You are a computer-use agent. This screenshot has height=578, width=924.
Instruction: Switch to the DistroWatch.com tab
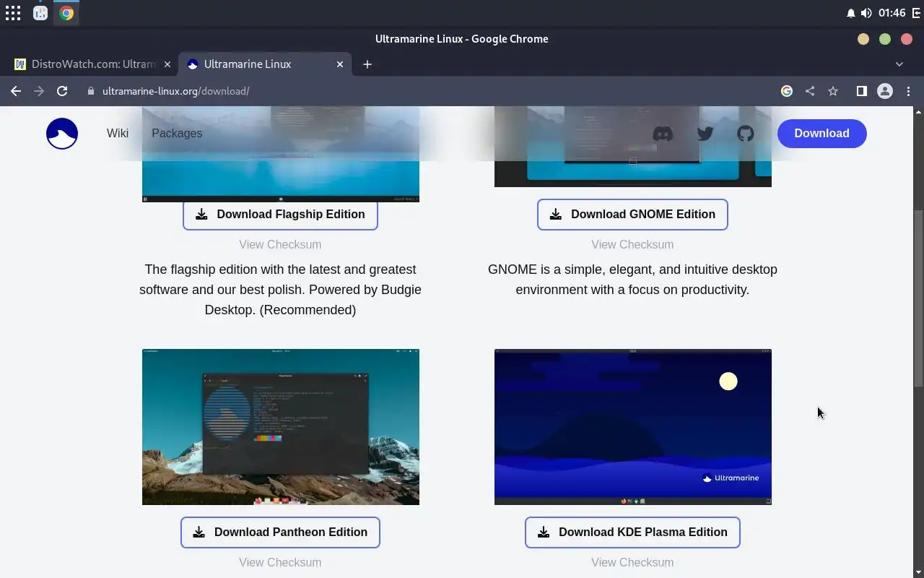(94, 64)
